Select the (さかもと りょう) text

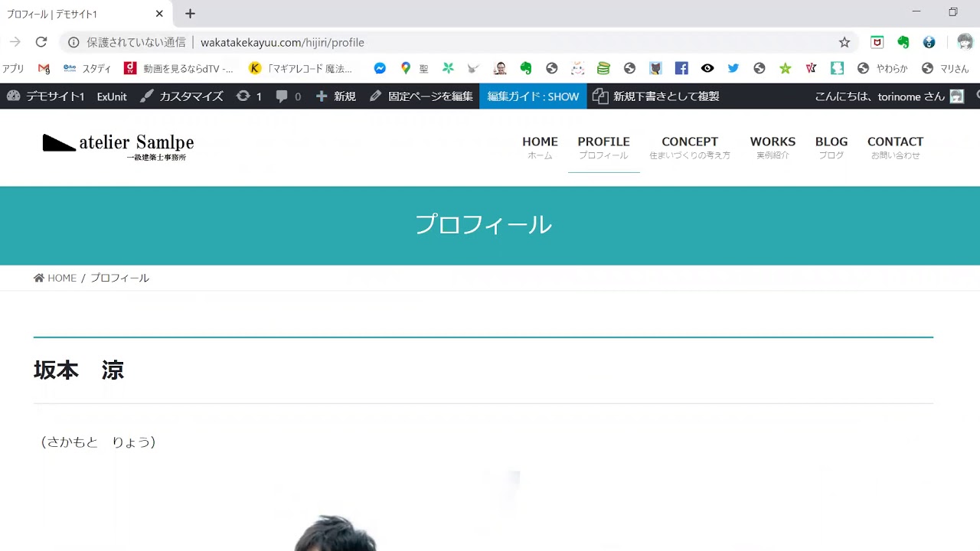coord(98,442)
